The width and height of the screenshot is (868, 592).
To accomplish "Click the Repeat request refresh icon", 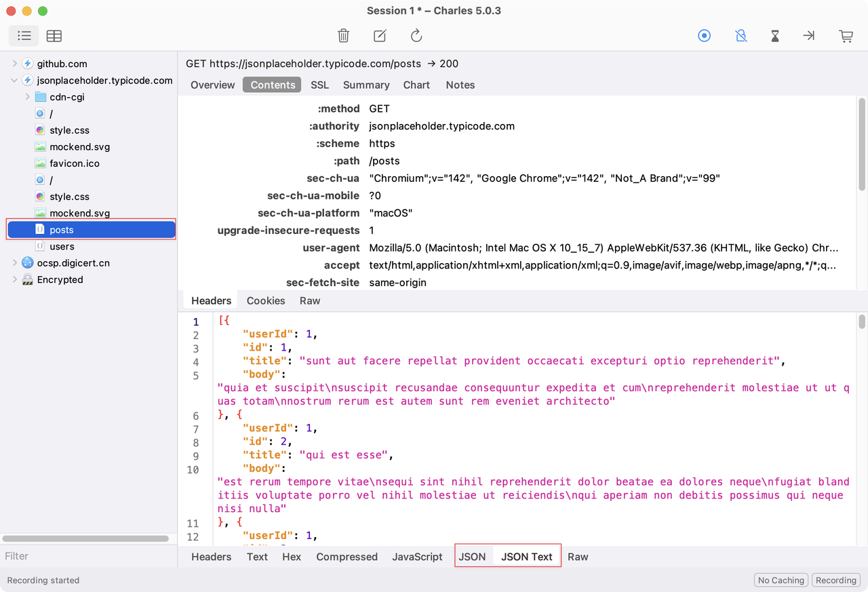I will pyautogui.click(x=416, y=36).
